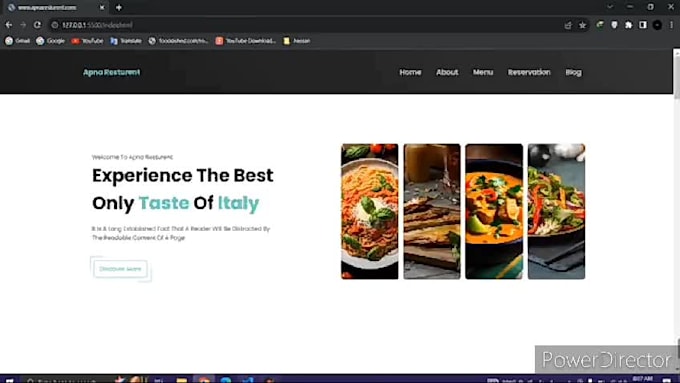Open the Chrome profile avatar
Screen dimensions: 680x383
(657, 25)
